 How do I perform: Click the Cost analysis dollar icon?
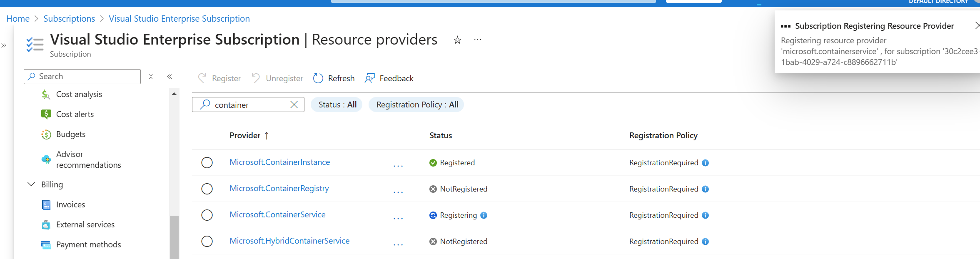(x=46, y=95)
